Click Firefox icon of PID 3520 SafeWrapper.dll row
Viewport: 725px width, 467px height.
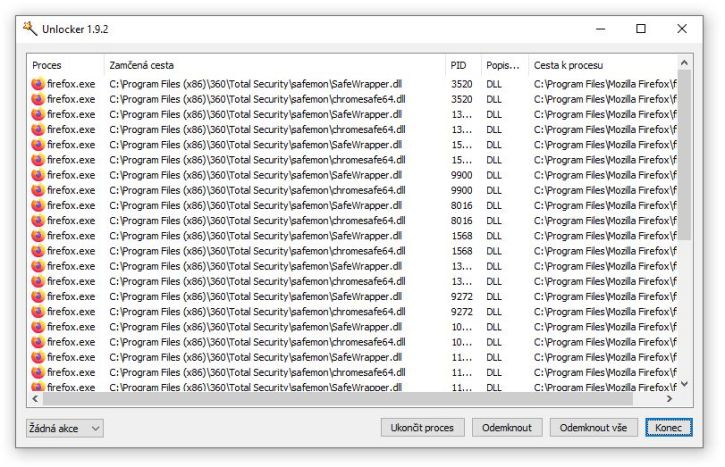pos(38,84)
